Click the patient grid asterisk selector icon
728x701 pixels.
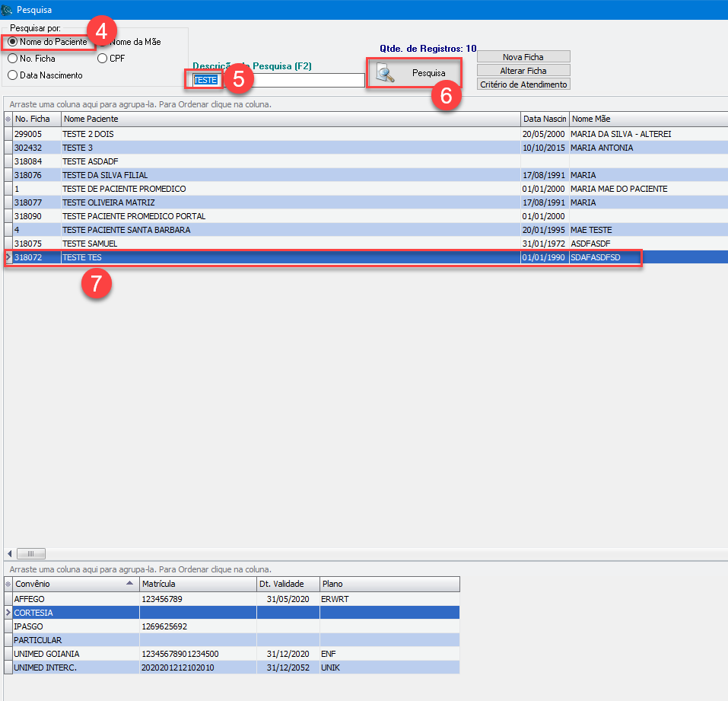click(8, 119)
